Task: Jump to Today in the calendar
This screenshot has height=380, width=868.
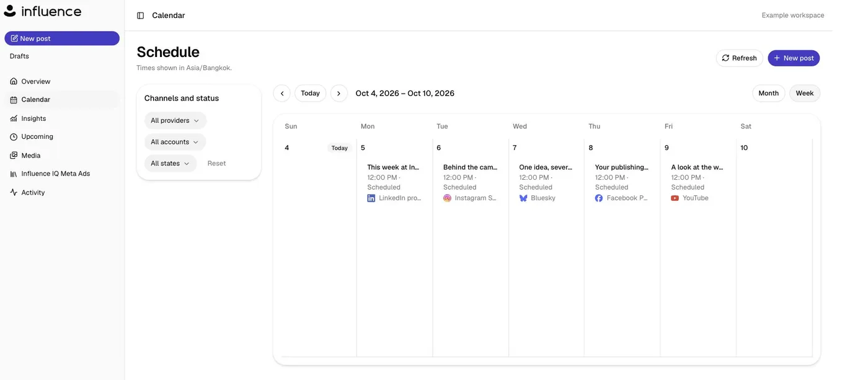Action: 310,94
